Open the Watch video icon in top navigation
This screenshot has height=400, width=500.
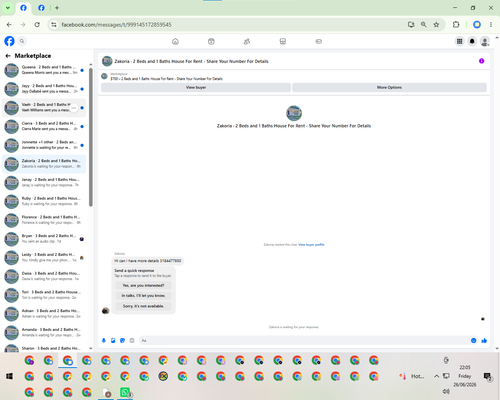point(211,41)
